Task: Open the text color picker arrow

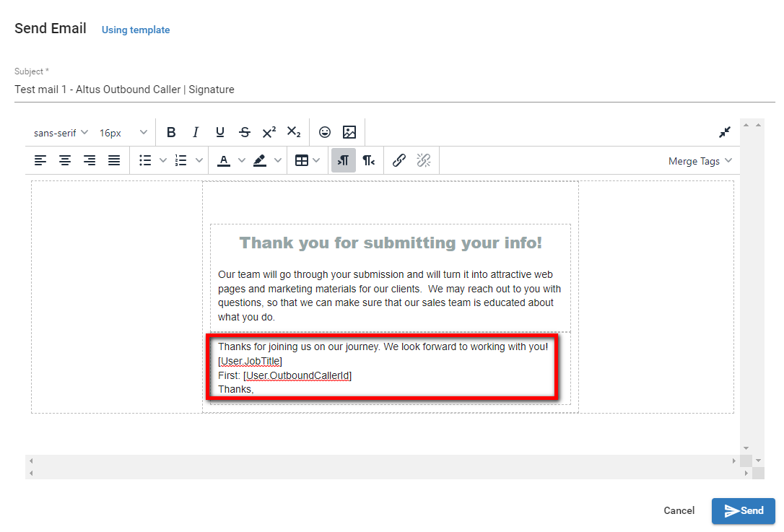Action: click(x=242, y=160)
